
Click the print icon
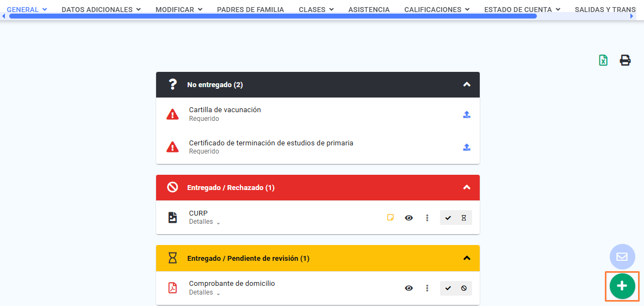click(625, 60)
